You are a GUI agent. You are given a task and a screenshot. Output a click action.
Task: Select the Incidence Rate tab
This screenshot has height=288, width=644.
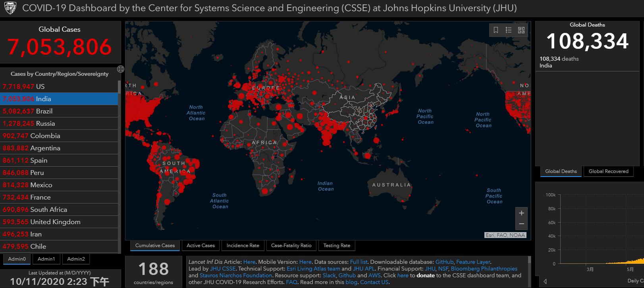(243, 246)
